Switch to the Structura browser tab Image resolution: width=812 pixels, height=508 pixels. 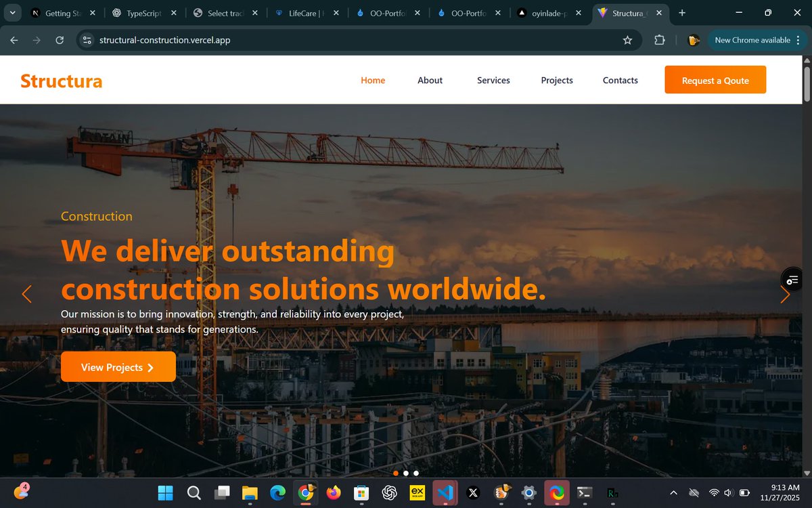(626, 12)
